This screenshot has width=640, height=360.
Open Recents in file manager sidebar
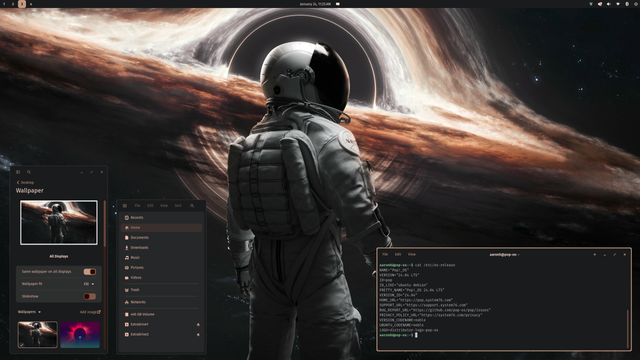point(162,218)
